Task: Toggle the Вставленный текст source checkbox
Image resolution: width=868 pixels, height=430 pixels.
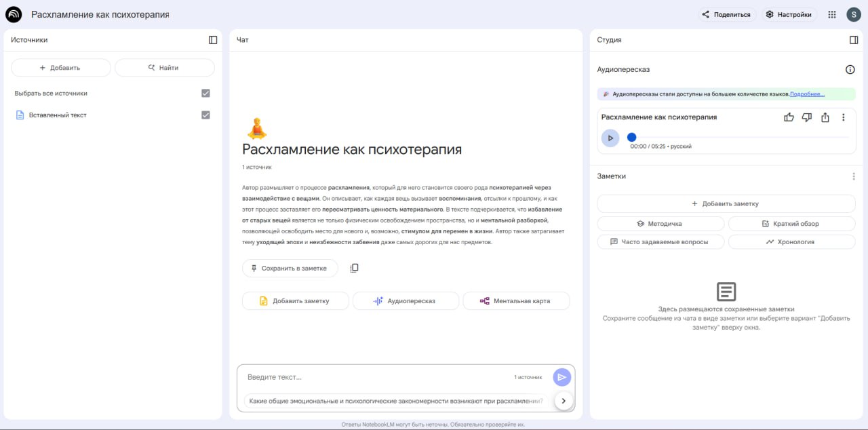Action: 205,115
